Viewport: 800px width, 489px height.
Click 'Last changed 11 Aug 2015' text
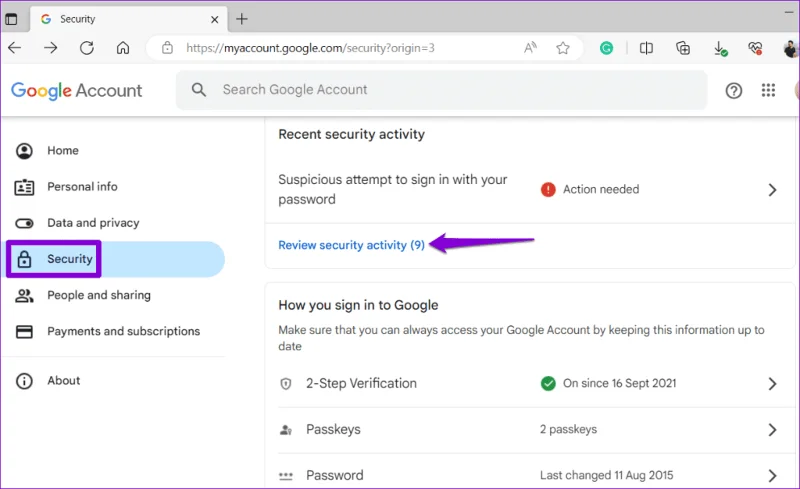[607, 475]
